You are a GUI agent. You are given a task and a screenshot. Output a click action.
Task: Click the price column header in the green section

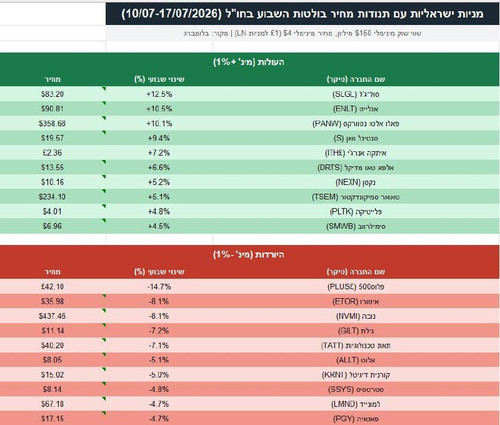(53, 79)
